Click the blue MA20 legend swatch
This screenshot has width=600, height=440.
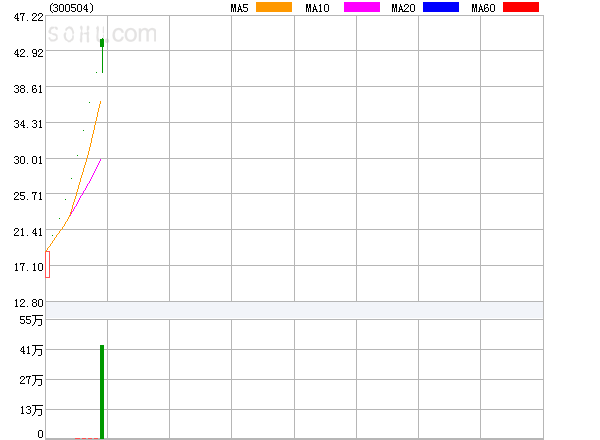tap(441, 7)
